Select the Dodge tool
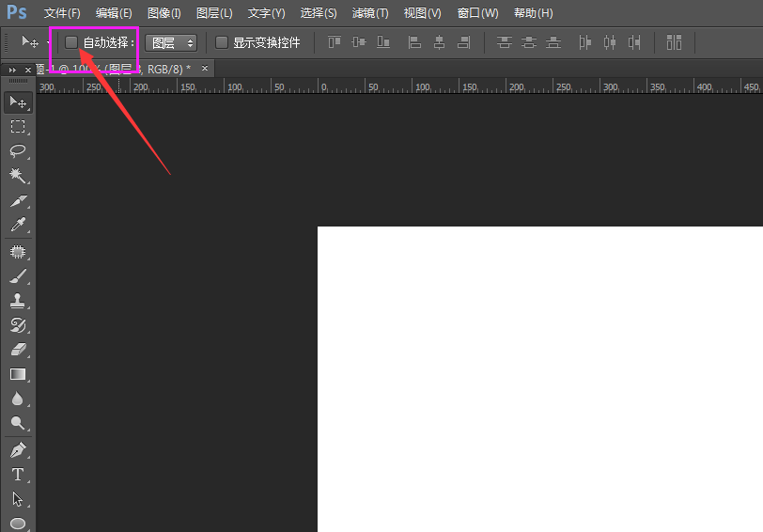763x532 pixels. [18, 423]
